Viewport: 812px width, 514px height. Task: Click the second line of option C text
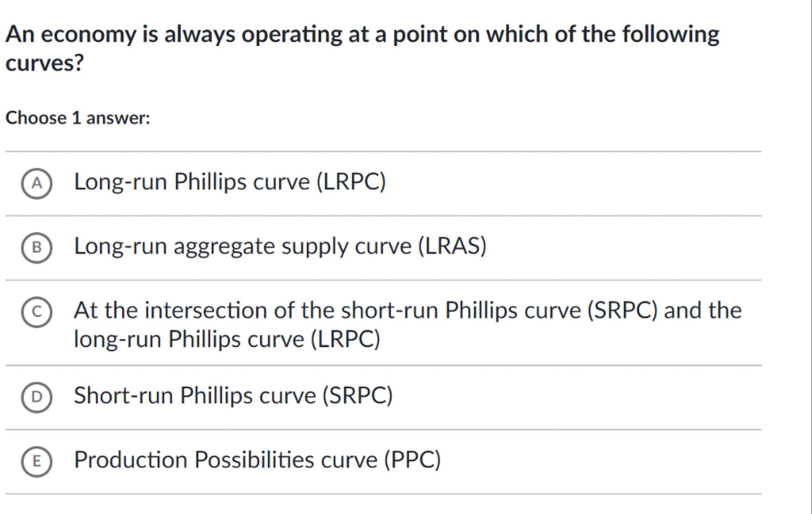pyautogui.click(x=227, y=339)
